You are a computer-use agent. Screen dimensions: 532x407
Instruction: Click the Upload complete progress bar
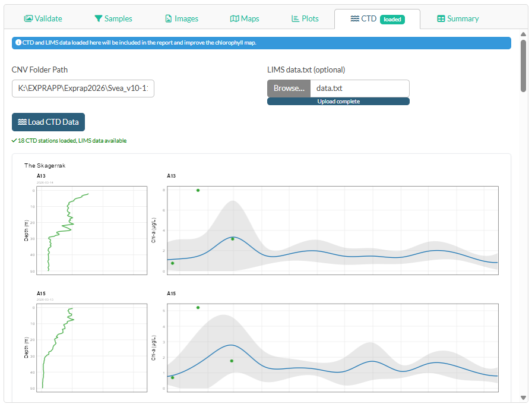pos(338,102)
